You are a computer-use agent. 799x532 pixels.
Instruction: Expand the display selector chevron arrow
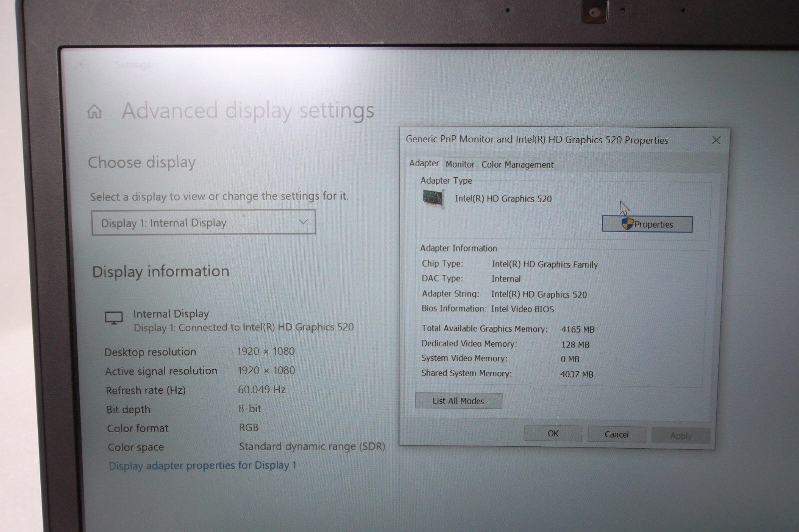[x=303, y=222]
